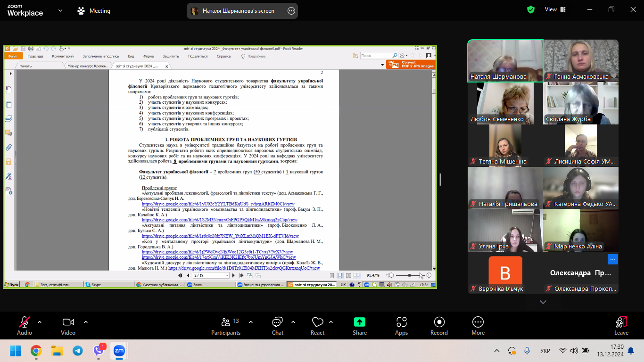Switch to single page view mode
This screenshot has height=362, width=644.
332,275
